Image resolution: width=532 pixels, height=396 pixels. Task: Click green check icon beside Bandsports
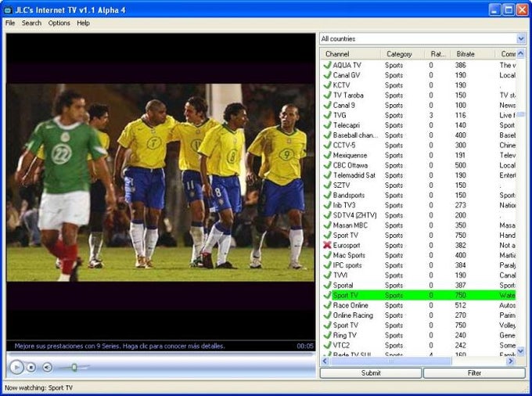click(327, 195)
